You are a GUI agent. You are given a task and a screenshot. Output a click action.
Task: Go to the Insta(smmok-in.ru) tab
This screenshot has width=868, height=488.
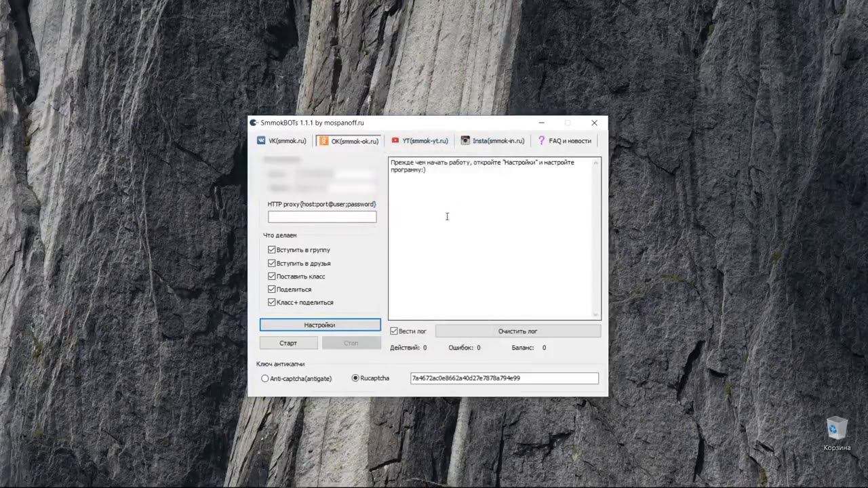pyautogui.click(x=492, y=141)
